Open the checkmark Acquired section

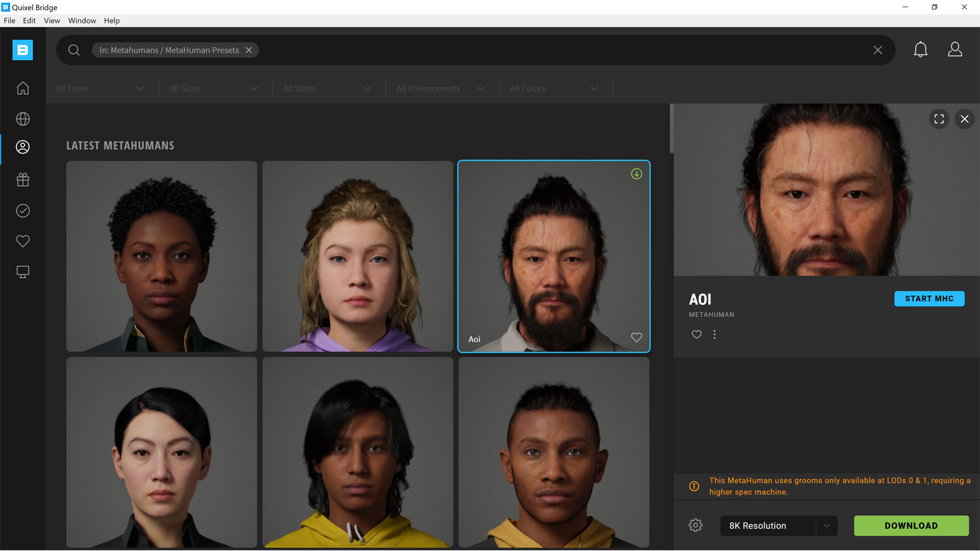point(22,211)
